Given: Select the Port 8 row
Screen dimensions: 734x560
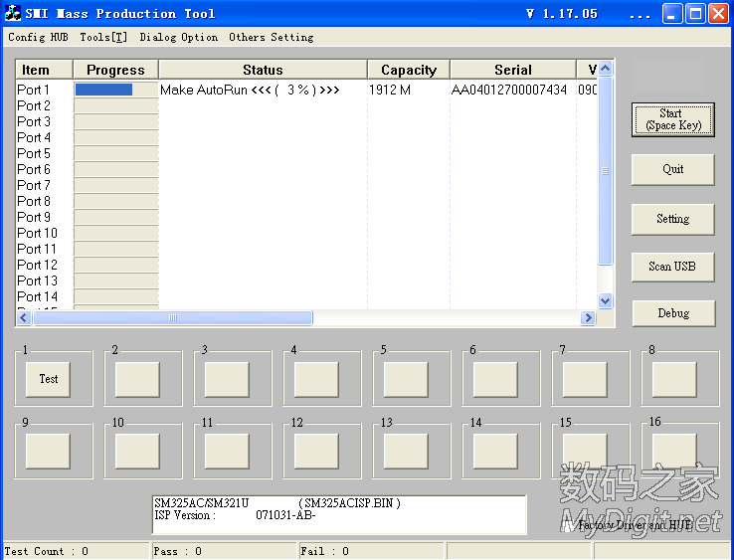Looking at the screenshot, I should [x=306, y=201].
